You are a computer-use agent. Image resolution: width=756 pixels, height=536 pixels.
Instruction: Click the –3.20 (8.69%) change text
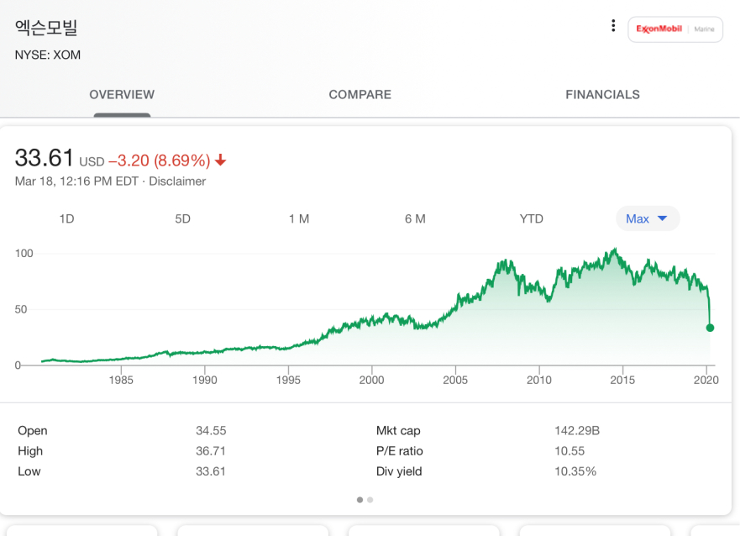(159, 160)
